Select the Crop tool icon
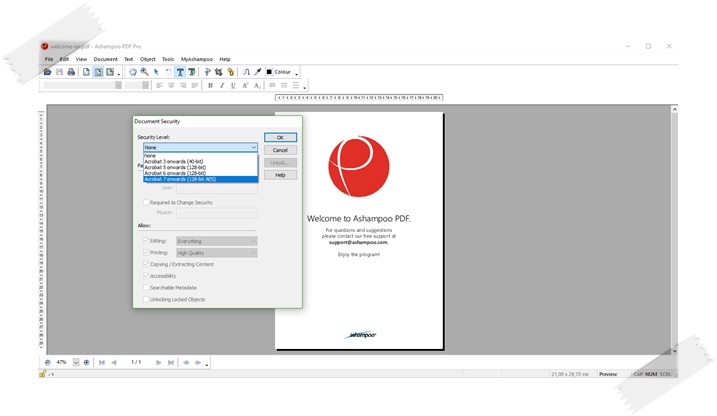Image resolution: width=717 pixels, height=416 pixels. (x=219, y=72)
